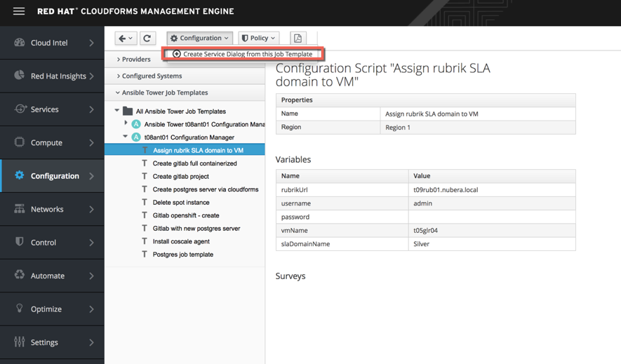Click the Cloud Intel dashboard icon
621x364 pixels.
click(x=20, y=42)
